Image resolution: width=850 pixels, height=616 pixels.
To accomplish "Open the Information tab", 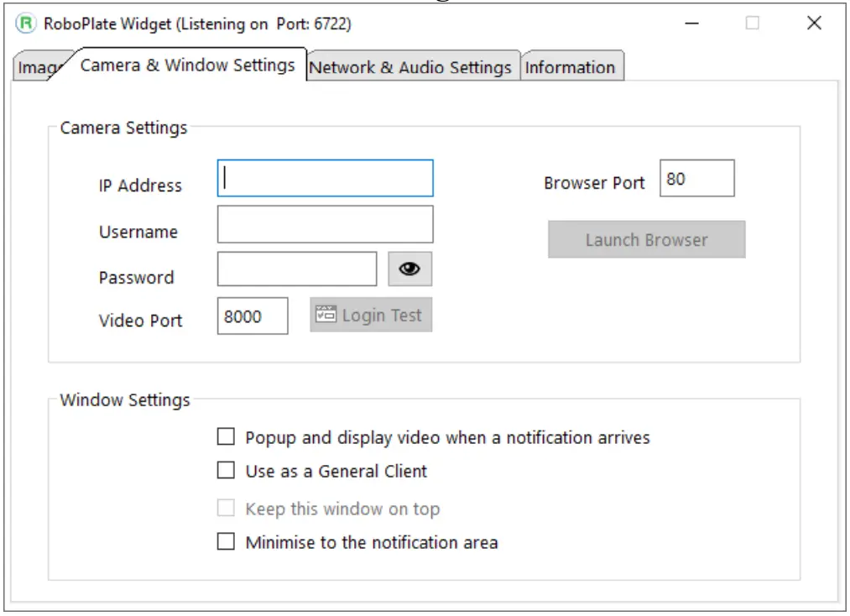I will [x=571, y=67].
